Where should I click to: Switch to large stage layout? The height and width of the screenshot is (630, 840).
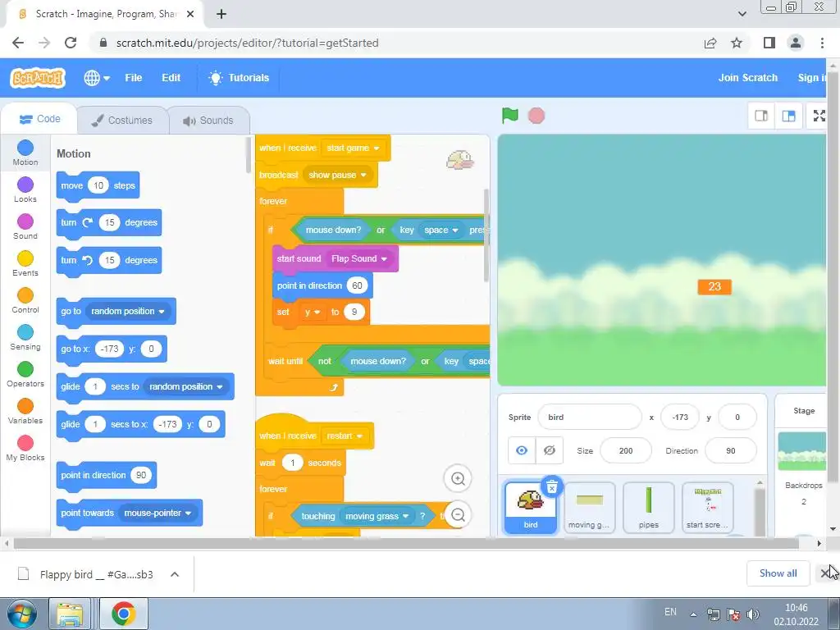tap(788, 116)
